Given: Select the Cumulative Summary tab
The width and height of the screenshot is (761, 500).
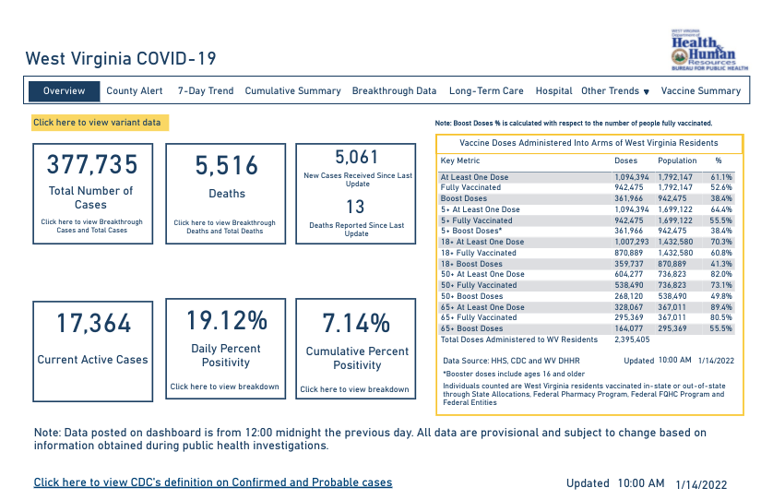Looking at the screenshot, I should (x=292, y=91).
